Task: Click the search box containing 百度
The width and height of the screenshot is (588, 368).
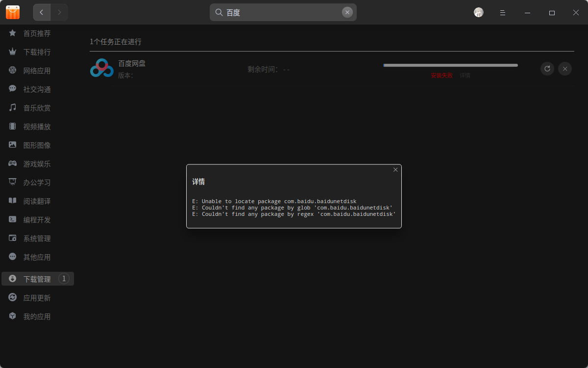Action: click(283, 12)
